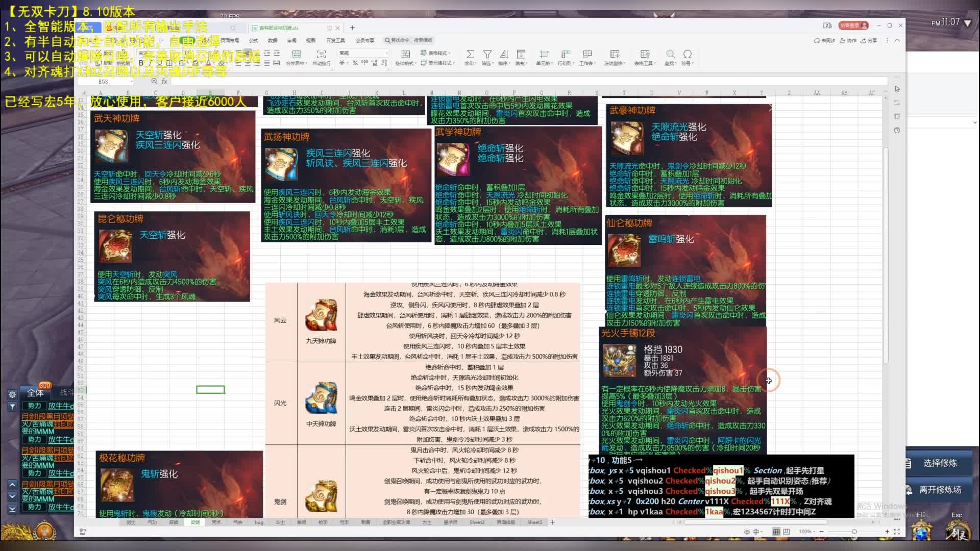The height and width of the screenshot is (551, 980).
Task: Click the Share (分享) button
Action: (x=869, y=40)
